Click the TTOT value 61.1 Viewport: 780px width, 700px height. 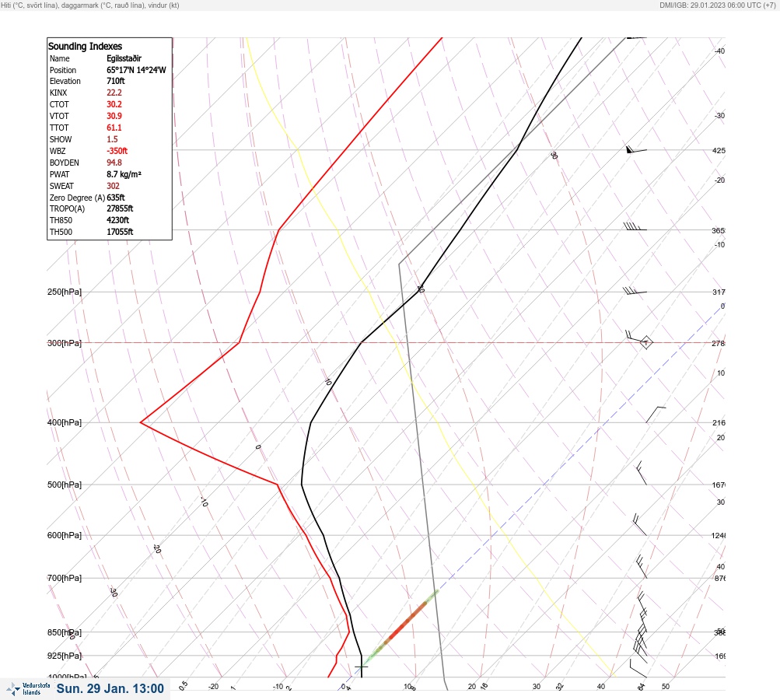point(114,128)
